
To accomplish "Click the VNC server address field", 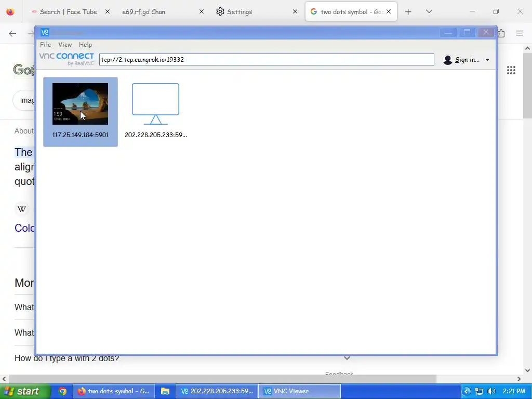I will [x=267, y=59].
